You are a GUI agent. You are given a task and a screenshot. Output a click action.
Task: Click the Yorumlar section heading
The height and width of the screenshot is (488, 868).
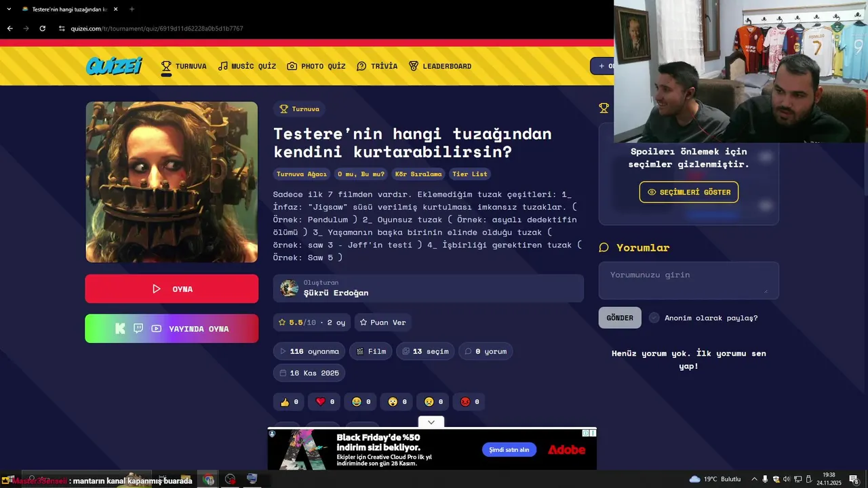click(x=643, y=247)
